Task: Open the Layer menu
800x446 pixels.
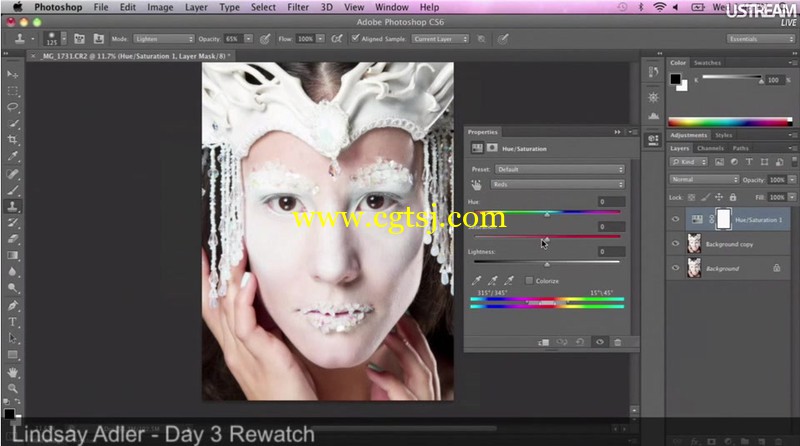Action: click(x=196, y=7)
